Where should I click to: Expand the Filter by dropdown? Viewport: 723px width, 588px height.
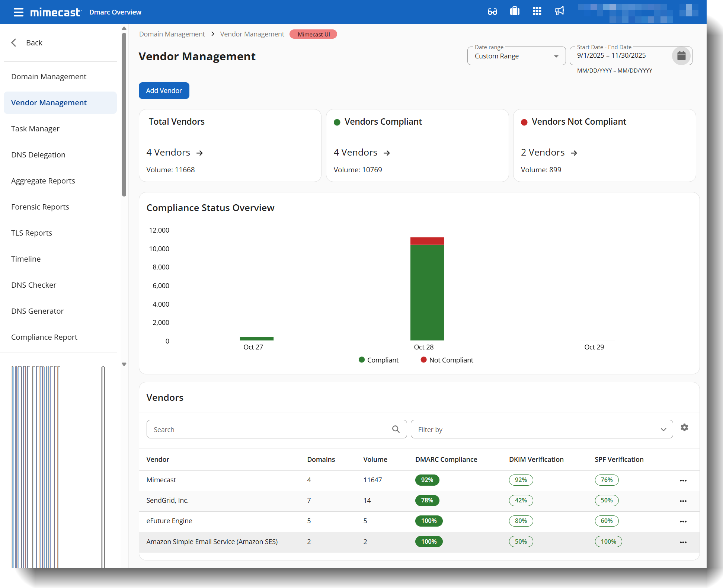(x=541, y=429)
